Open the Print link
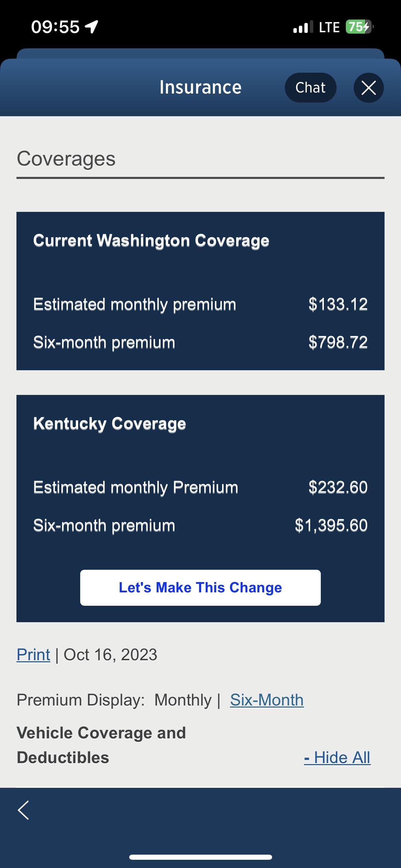Image resolution: width=401 pixels, height=868 pixels. coord(33,655)
